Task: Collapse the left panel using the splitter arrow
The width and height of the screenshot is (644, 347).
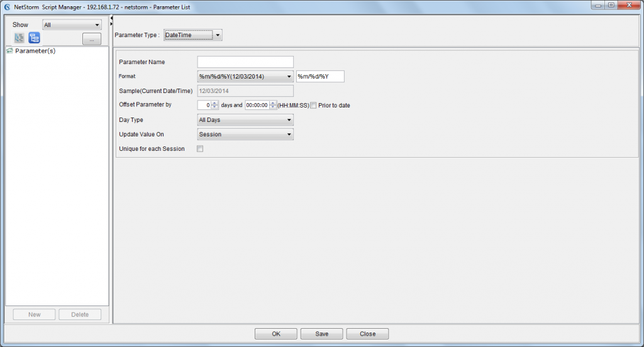Action: point(111,18)
